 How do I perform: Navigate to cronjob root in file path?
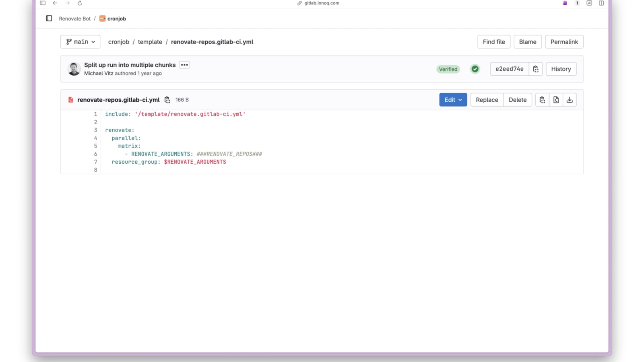tap(119, 42)
